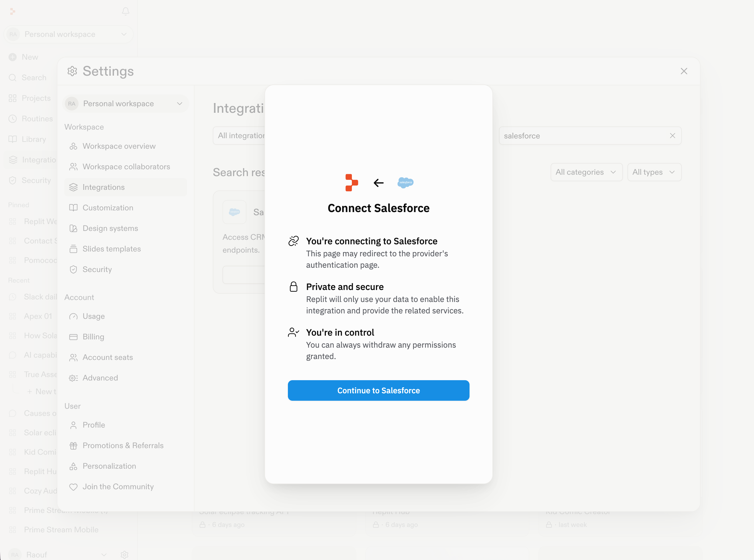Click Join the Community link
Image resolution: width=754 pixels, height=560 pixels.
[125, 487]
